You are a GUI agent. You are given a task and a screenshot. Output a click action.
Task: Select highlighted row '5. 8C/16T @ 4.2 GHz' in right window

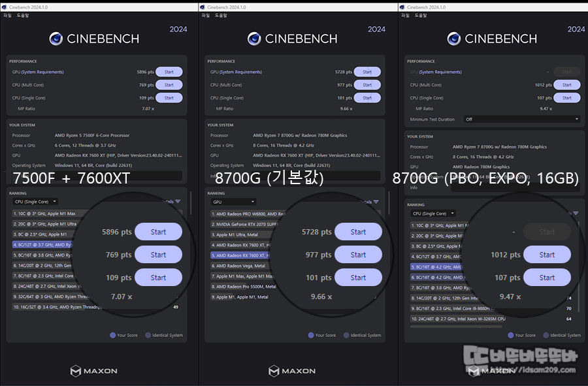pos(437,267)
